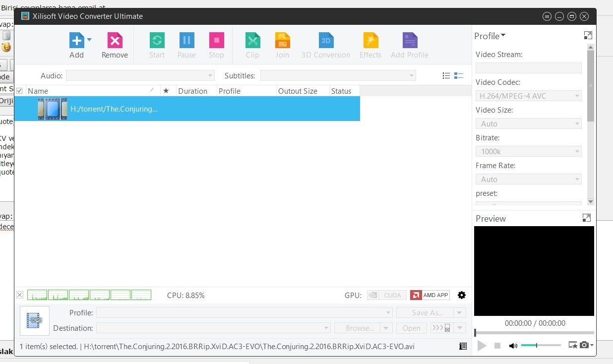The image size is (613, 364).
Task: Open the Frame Rate dropdown
Action: 529,179
